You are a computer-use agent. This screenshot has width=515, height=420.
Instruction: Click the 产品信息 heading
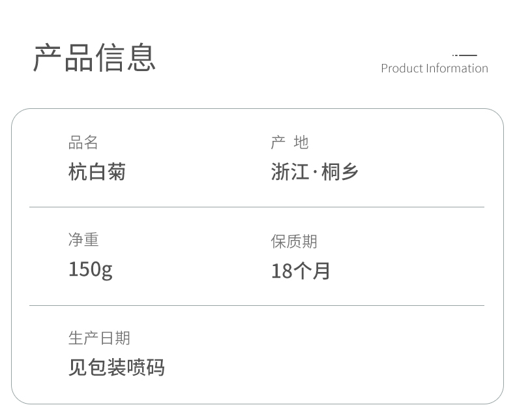point(95,57)
